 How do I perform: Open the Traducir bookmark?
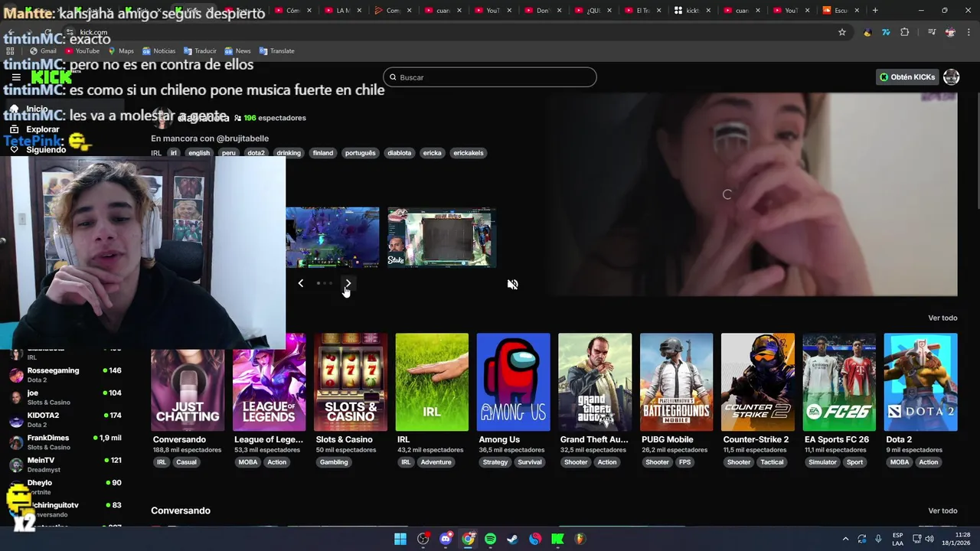[200, 51]
